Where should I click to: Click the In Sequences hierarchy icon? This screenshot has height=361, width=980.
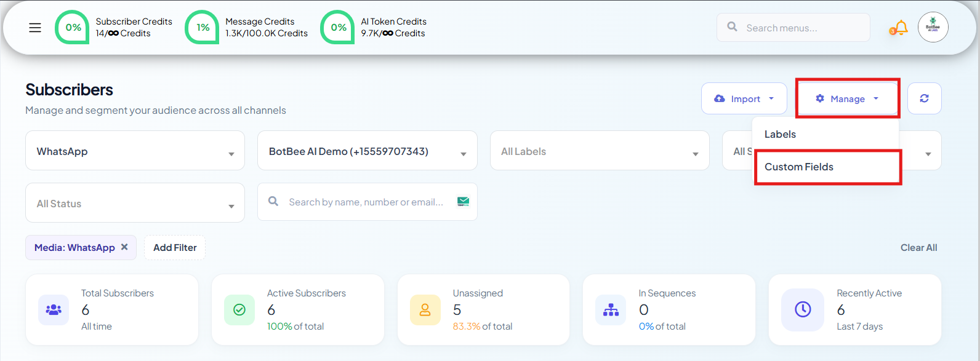(611, 309)
